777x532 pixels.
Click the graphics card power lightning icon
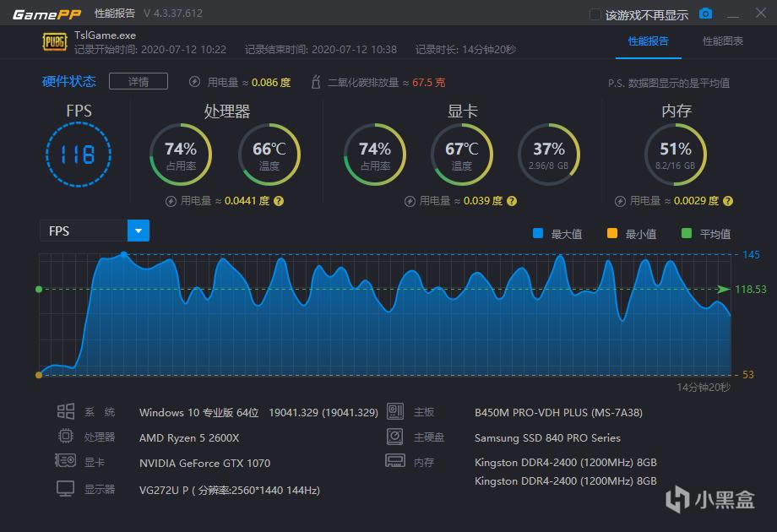410,202
